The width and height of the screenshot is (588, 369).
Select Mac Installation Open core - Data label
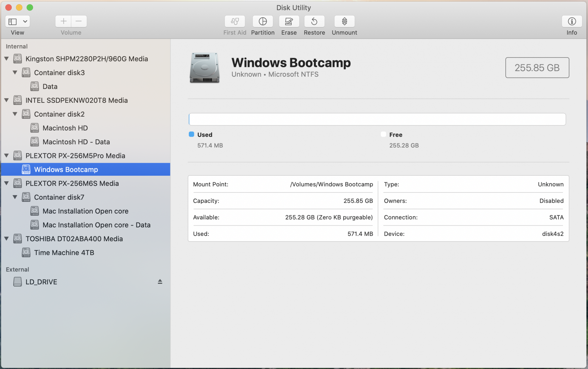click(96, 225)
